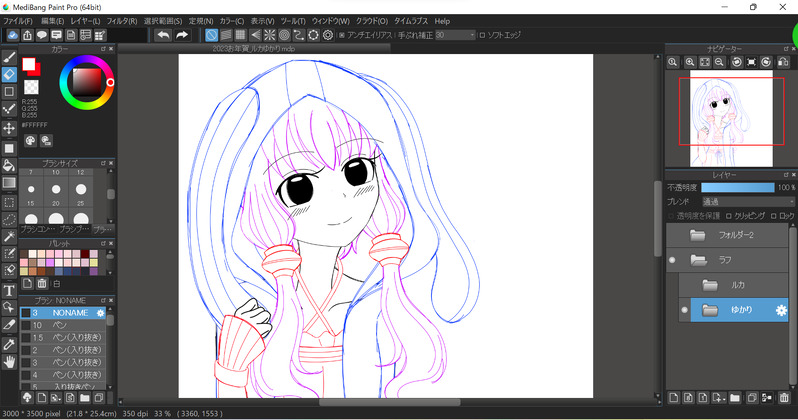Open the 選択範囲(S) menu
This screenshot has height=420, width=798.
click(163, 21)
